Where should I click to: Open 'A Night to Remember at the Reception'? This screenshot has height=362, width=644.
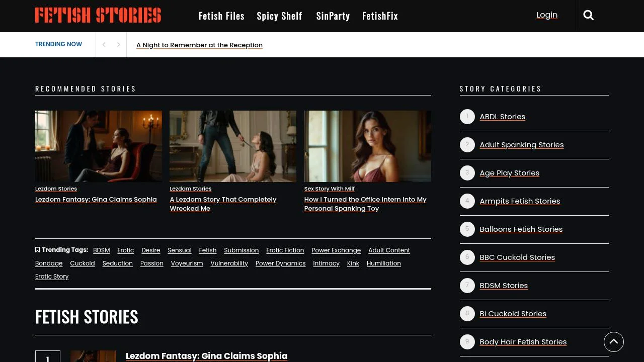coord(199,45)
